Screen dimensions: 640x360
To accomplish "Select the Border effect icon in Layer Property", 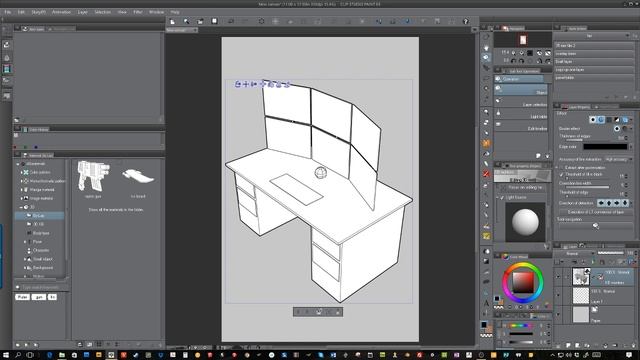I will 593,120.
